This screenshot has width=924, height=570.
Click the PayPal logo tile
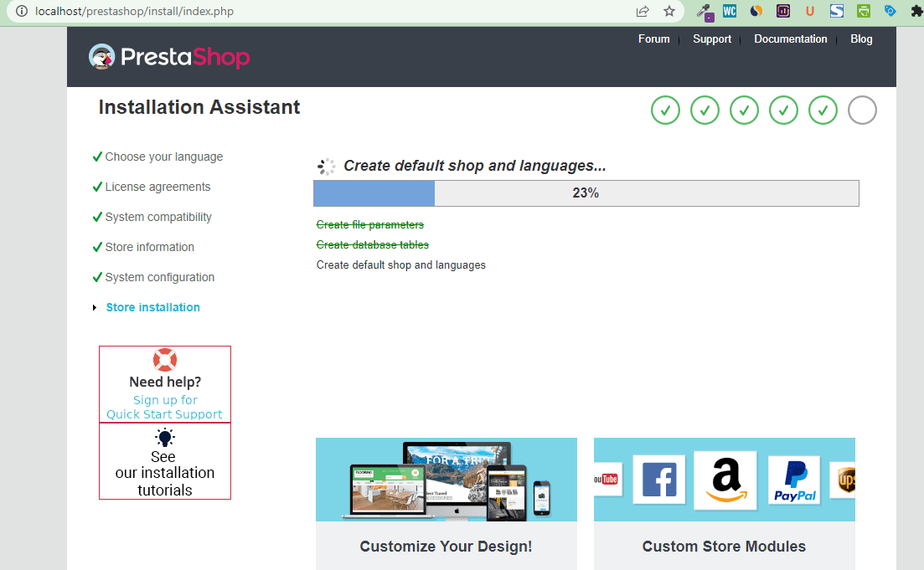[x=794, y=480]
